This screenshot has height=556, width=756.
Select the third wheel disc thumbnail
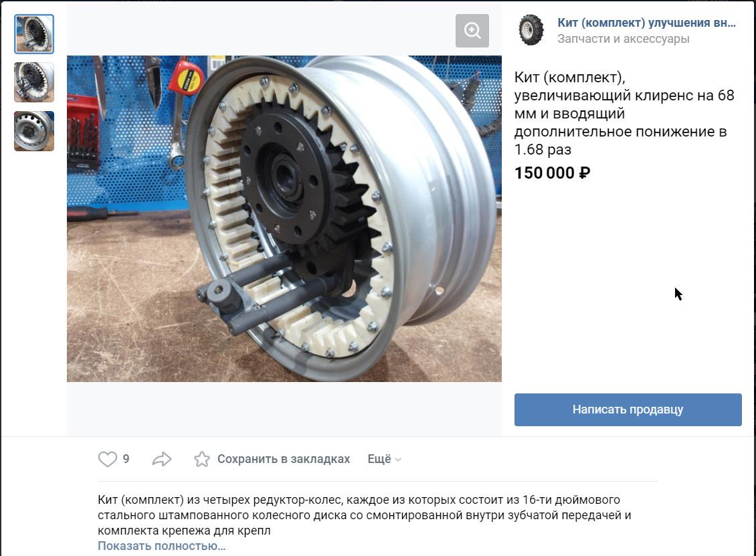pyautogui.click(x=34, y=131)
